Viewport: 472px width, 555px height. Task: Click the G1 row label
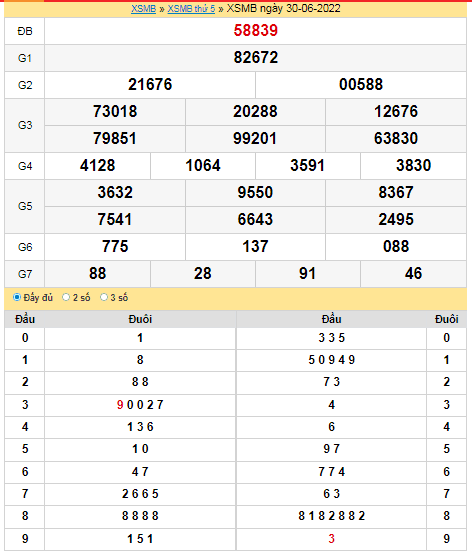(25, 58)
